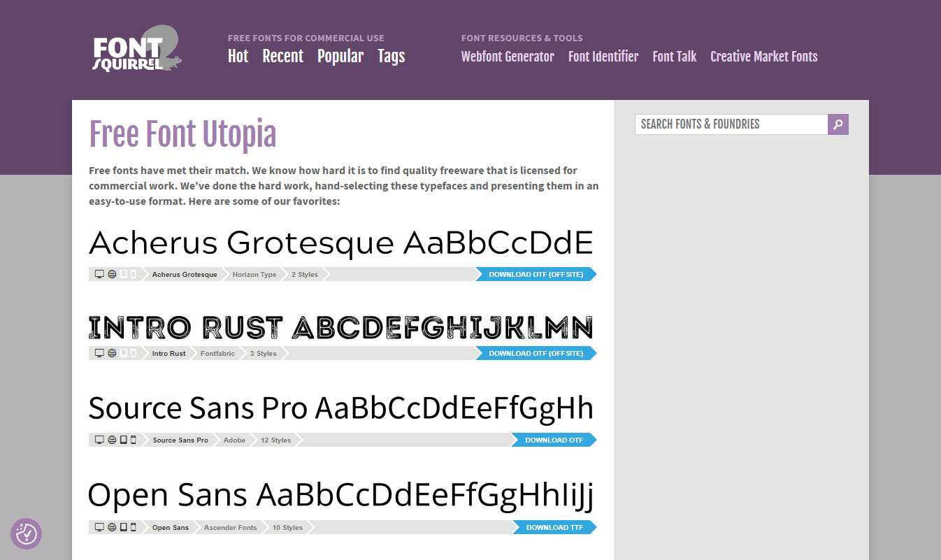The width and height of the screenshot is (941, 560).
Task: Click the Horizon Type foundry link
Action: (x=254, y=274)
